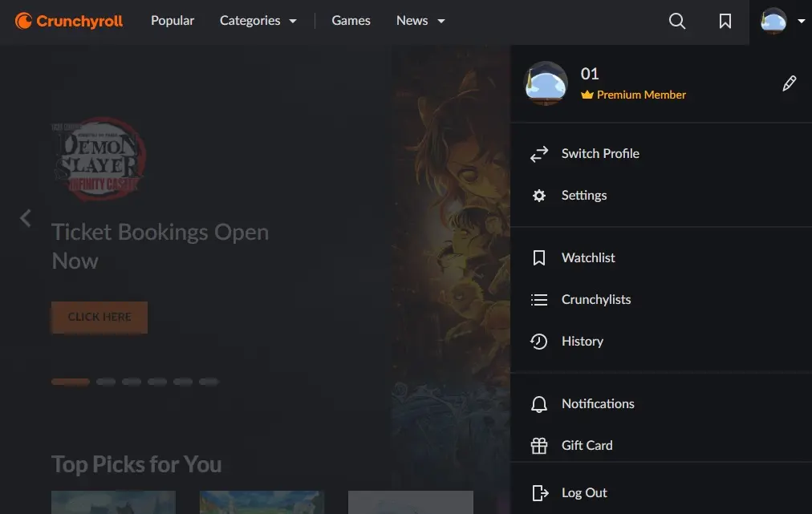The image size is (812, 514).
Task: Open History from the account menu
Action: 661,341
